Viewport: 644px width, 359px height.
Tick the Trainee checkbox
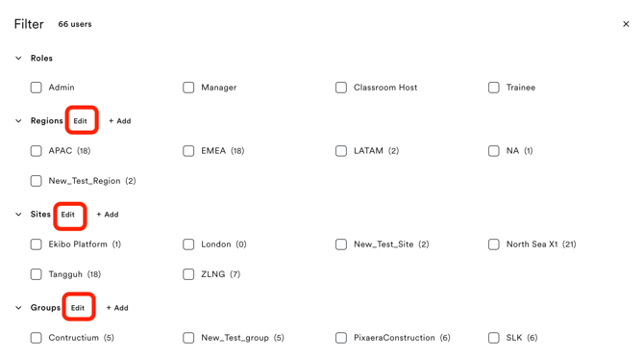[x=494, y=88]
